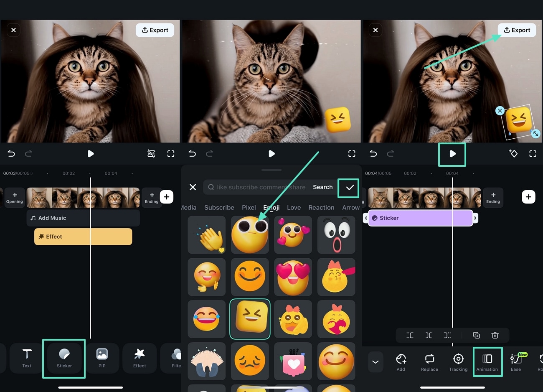Toggle HDR icon in left panel

click(x=152, y=154)
